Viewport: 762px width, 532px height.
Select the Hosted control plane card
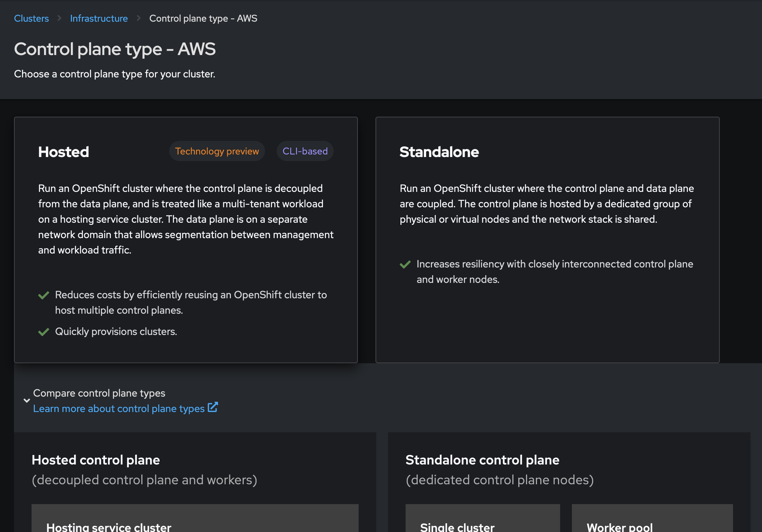[186, 240]
